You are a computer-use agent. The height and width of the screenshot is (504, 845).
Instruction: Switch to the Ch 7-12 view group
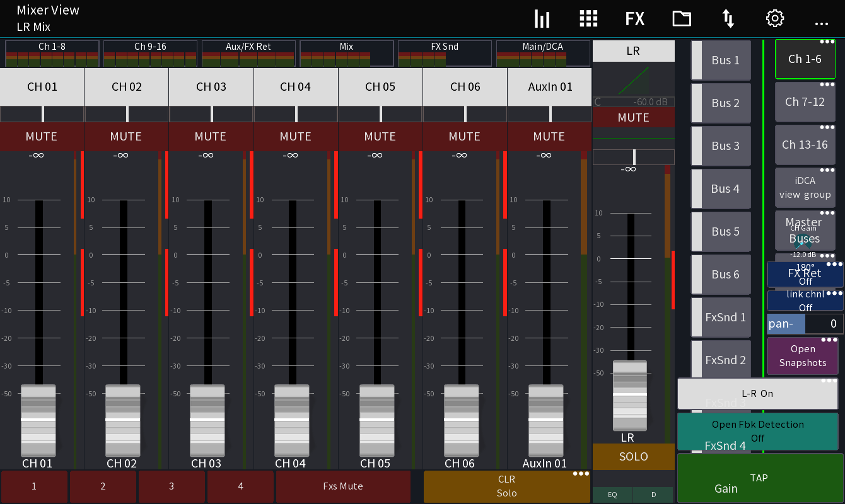(805, 102)
